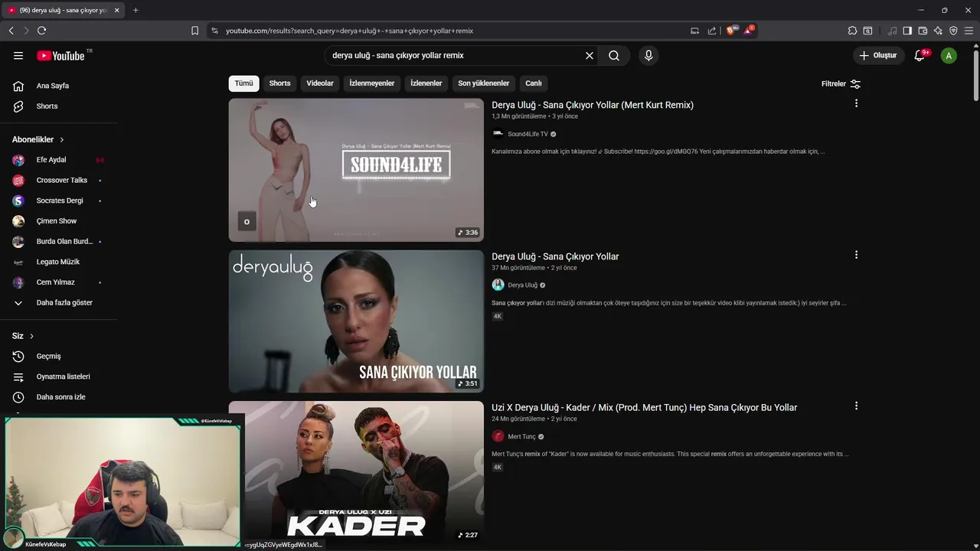Image resolution: width=980 pixels, height=551 pixels.
Task: Open Filtreler filter options
Action: click(841, 83)
